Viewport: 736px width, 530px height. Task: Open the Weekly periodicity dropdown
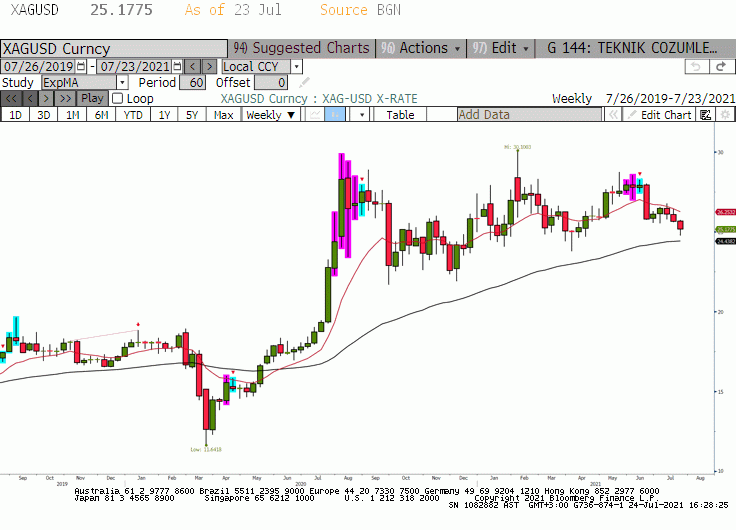click(x=270, y=115)
